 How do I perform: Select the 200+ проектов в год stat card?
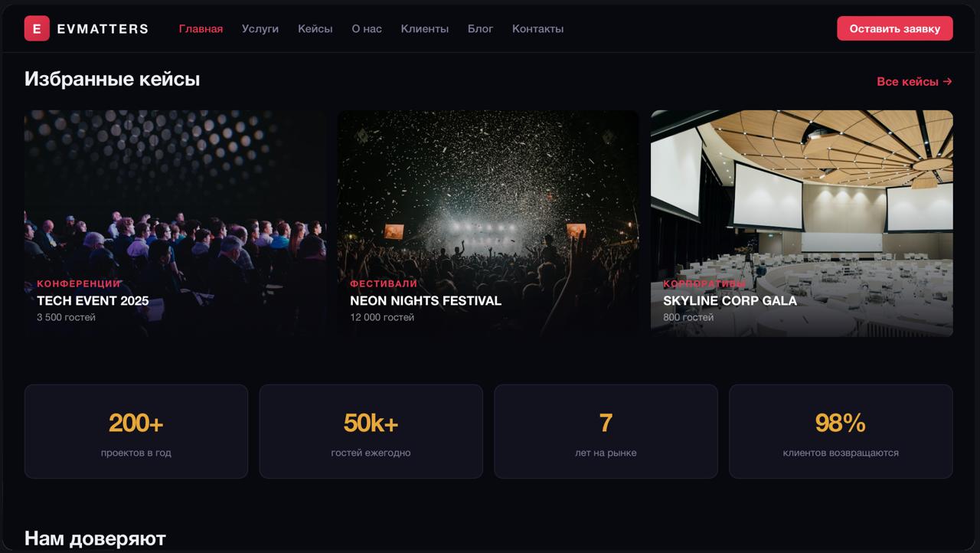pyautogui.click(x=136, y=431)
